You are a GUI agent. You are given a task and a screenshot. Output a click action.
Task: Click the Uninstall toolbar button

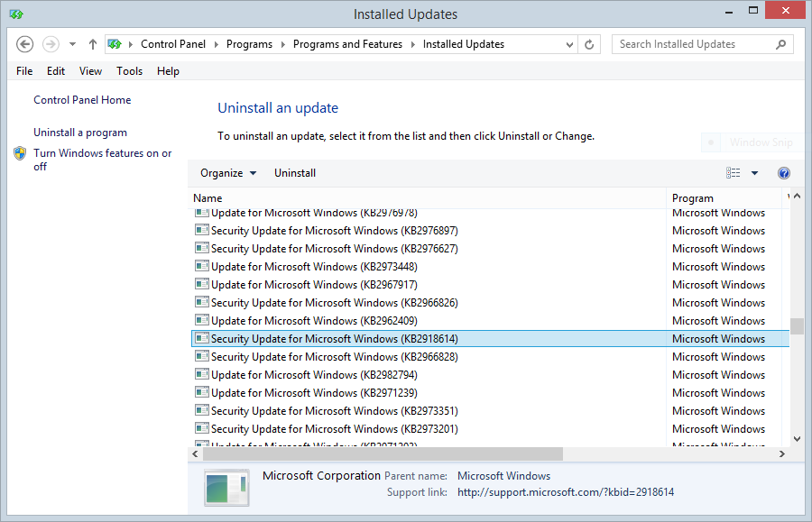click(295, 173)
